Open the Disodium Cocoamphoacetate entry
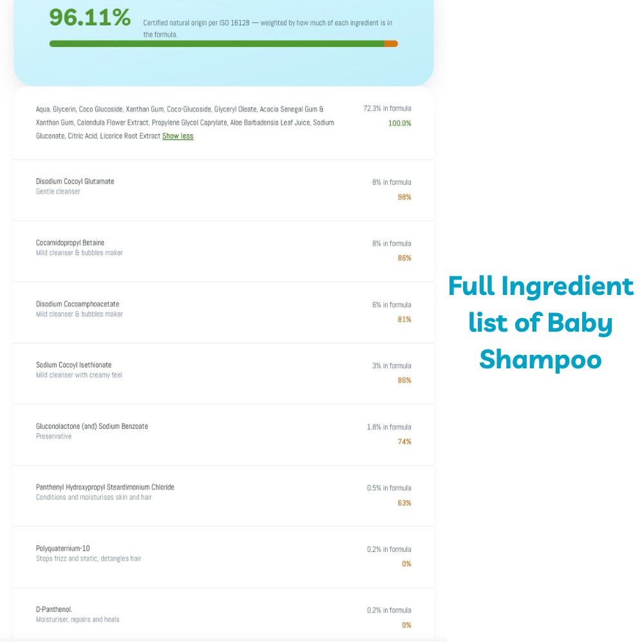644x644 pixels. click(223, 312)
